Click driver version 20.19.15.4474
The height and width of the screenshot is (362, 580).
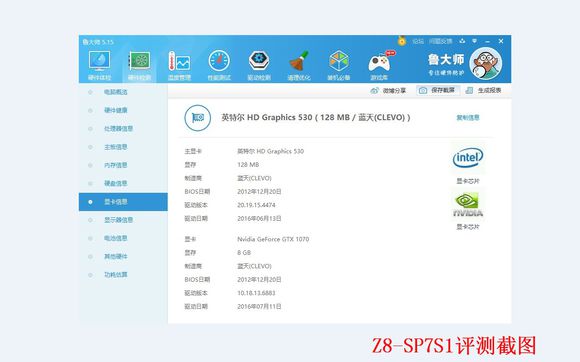click(x=256, y=205)
